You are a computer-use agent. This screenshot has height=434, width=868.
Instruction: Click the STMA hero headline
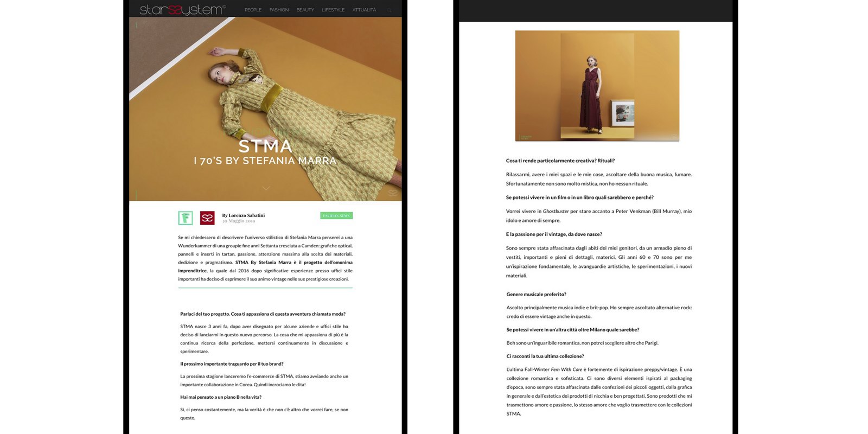[265, 146]
